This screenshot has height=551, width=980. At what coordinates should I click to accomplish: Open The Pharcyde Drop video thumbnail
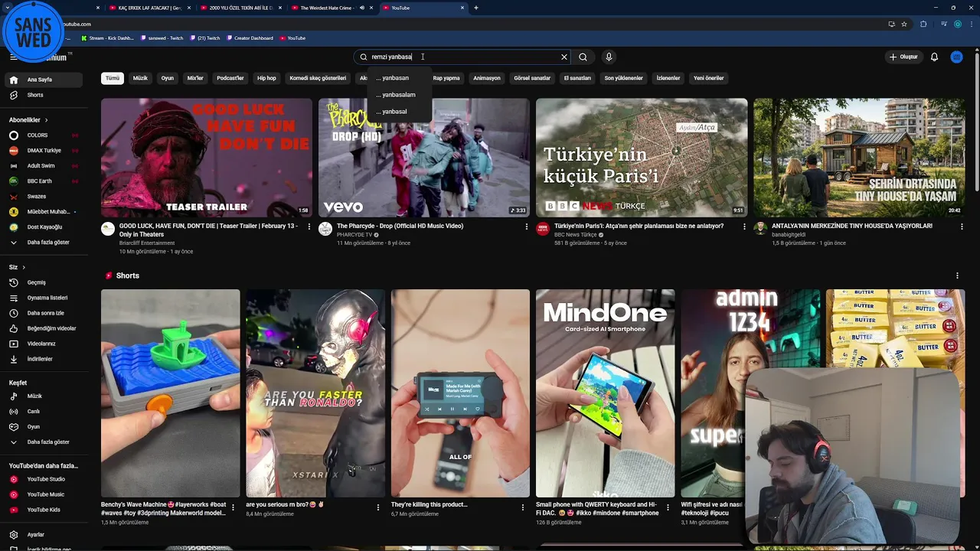pyautogui.click(x=424, y=158)
